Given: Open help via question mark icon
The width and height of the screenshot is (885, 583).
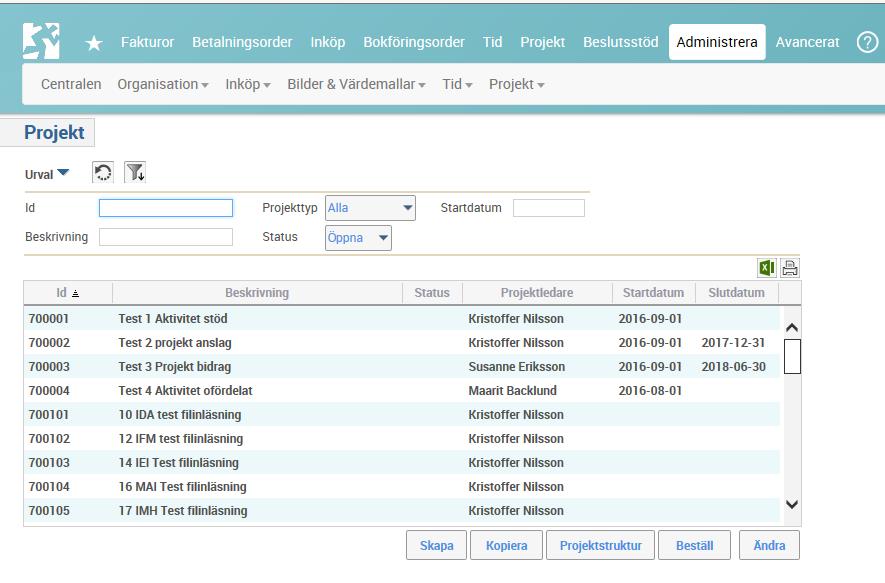Looking at the screenshot, I should coord(867,42).
